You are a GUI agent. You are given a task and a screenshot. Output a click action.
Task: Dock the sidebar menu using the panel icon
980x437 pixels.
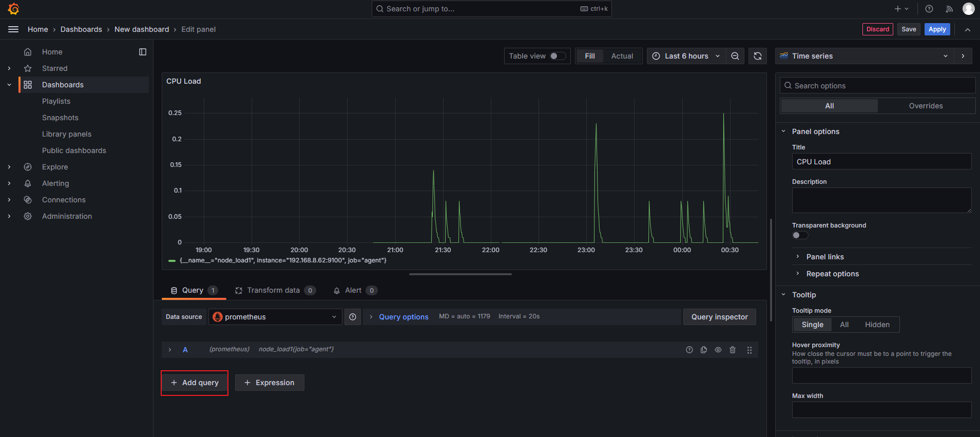point(143,52)
